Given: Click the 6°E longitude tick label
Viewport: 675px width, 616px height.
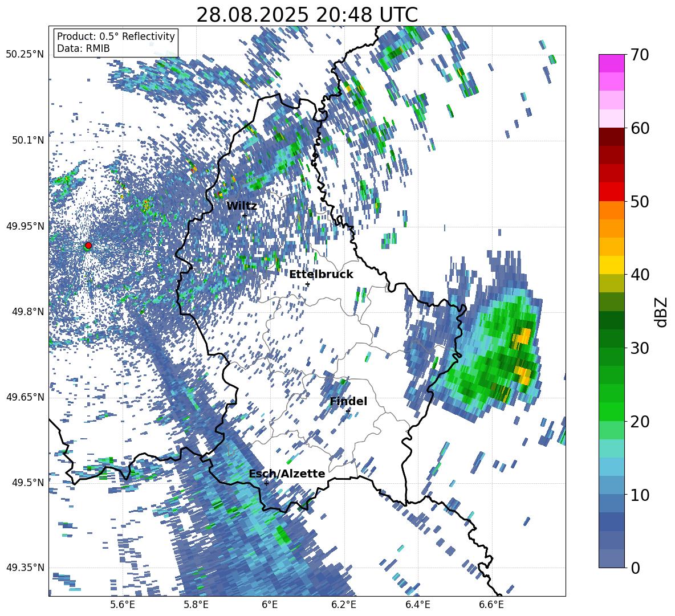Looking at the screenshot, I should [270, 605].
